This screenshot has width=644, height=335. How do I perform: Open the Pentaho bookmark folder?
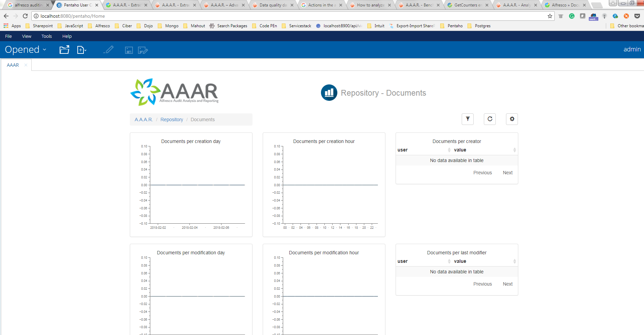451,26
